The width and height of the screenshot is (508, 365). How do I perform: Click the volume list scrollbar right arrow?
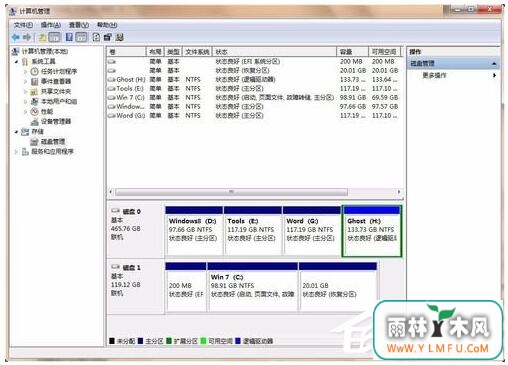coord(399,192)
